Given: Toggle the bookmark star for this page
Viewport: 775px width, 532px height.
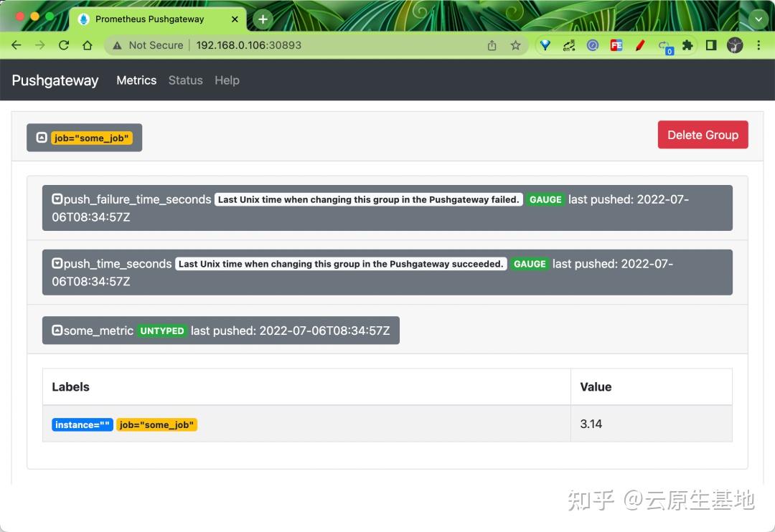Looking at the screenshot, I should pos(515,44).
